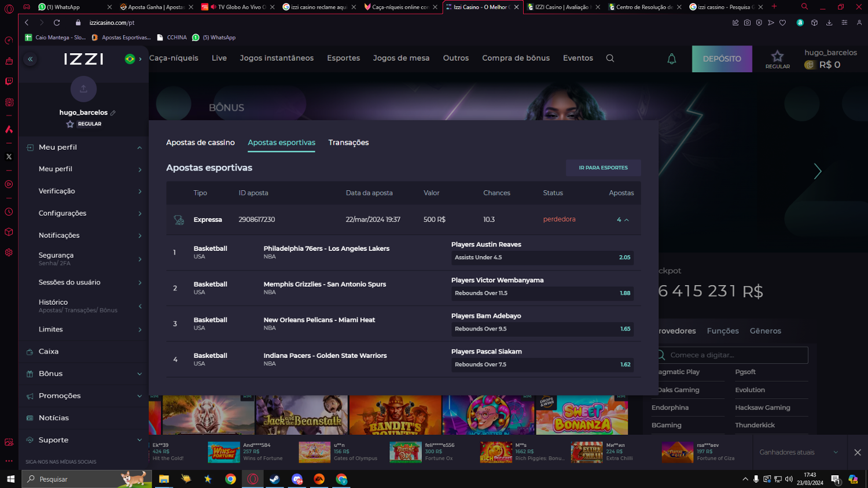Viewport: 868px width, 488px height.
Task: Click IR PARA ESPORTES button
Action: [x=603, y=168]
